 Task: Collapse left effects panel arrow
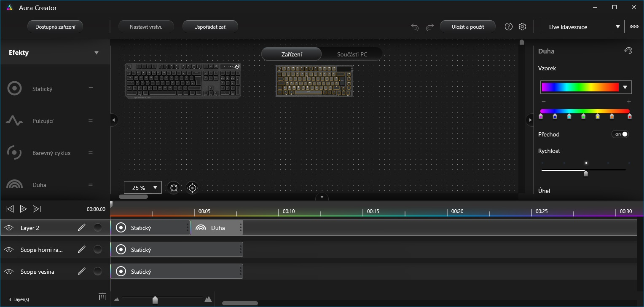(113, 120)
